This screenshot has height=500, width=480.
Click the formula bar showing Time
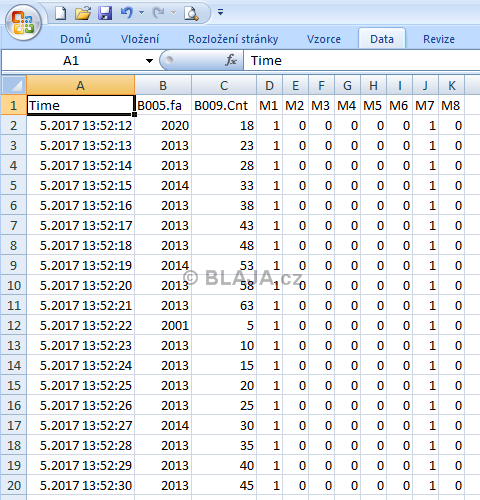[362, 60]
